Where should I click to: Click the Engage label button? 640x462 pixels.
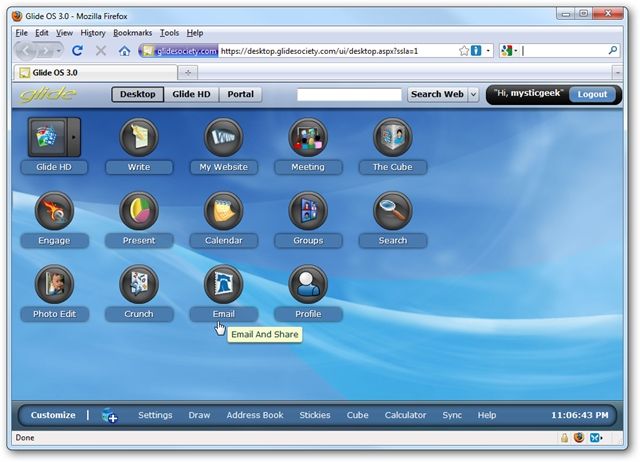(54, 240)
